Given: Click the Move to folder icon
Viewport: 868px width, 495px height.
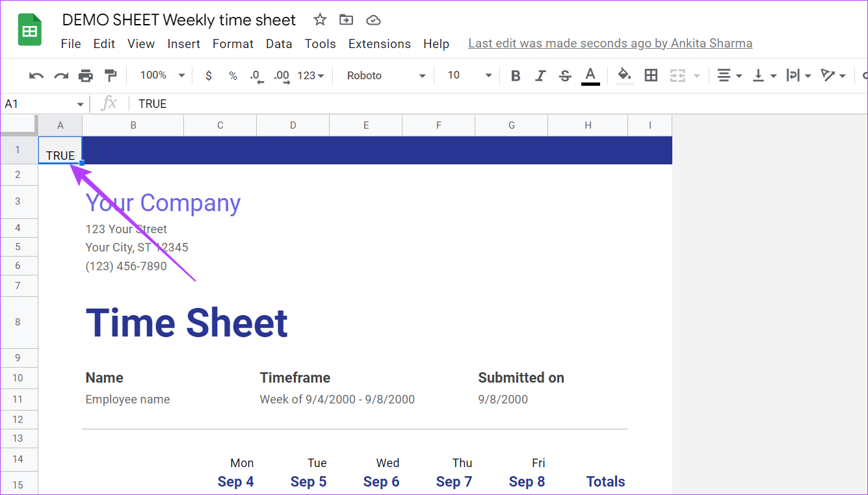Looking at the screenshot, I should coord(347,20).
